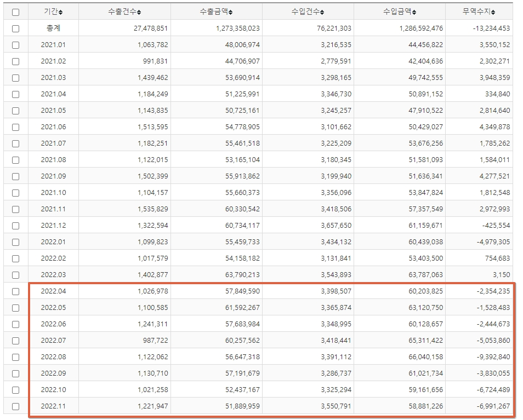
Task: Click the 기간 column header text
Action: (x=51, y=11)
